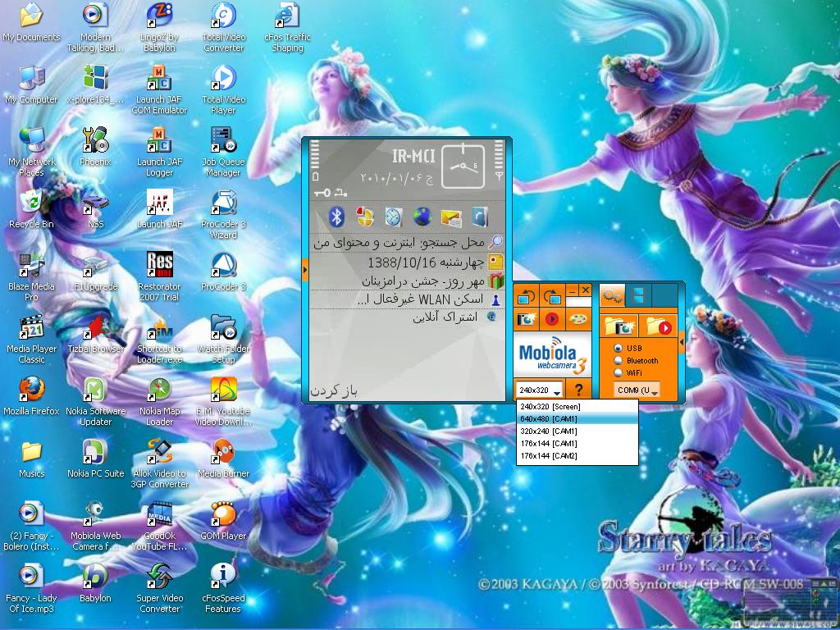This screenshot has width=840, height=630.
Task: Open the Recycle Bin on the desktop
Action: point(32,209)
